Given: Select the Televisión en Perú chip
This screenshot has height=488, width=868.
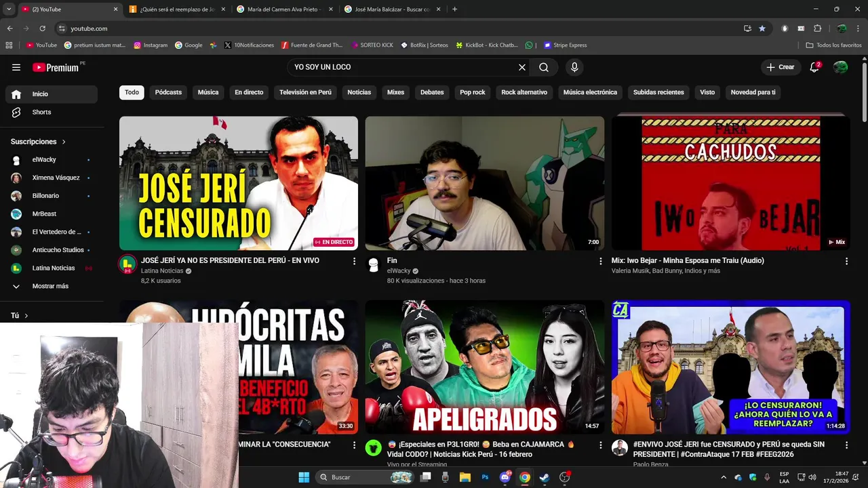Looking at the screenshot, I should (305, 92).
